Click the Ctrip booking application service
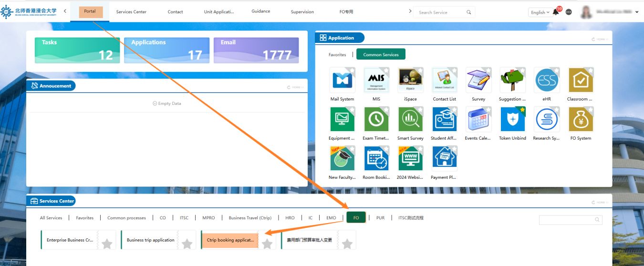The height and width of the screenshot is (266, 644). coord(230,240)
